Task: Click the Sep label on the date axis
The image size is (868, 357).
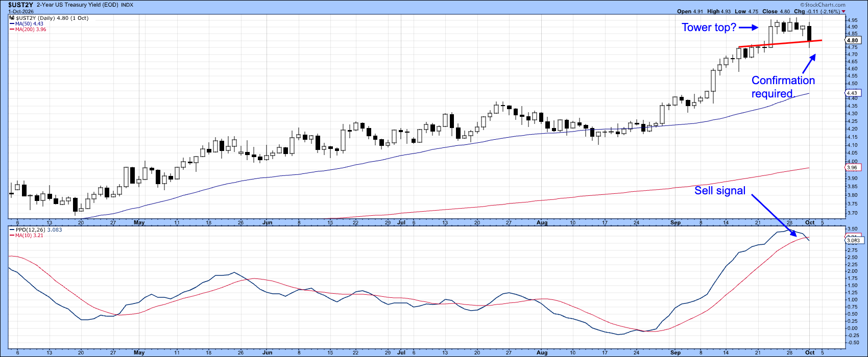Action: pos(676,223)
